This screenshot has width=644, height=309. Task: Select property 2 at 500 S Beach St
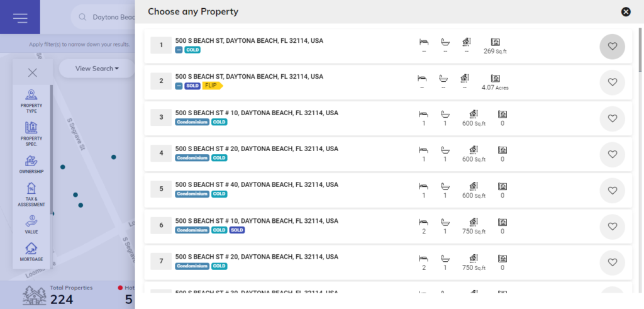pyautogui.click(x=388, y=82)
